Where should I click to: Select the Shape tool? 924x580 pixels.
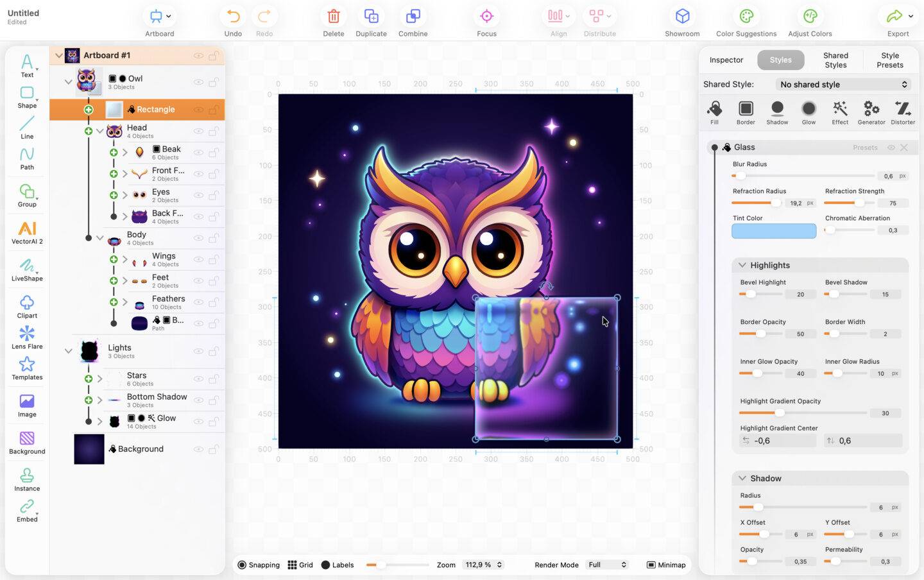pyautogui.click(x=27, y=97)
